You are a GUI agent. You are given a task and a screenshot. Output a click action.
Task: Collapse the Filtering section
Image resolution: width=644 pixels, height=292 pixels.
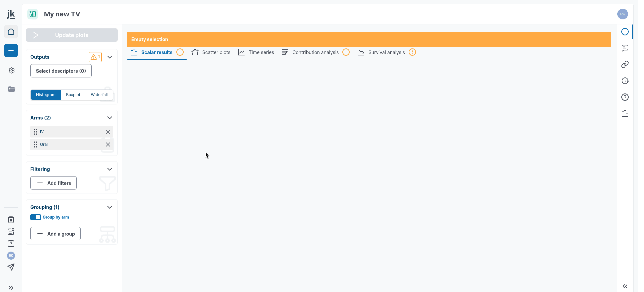pos(110,169)
